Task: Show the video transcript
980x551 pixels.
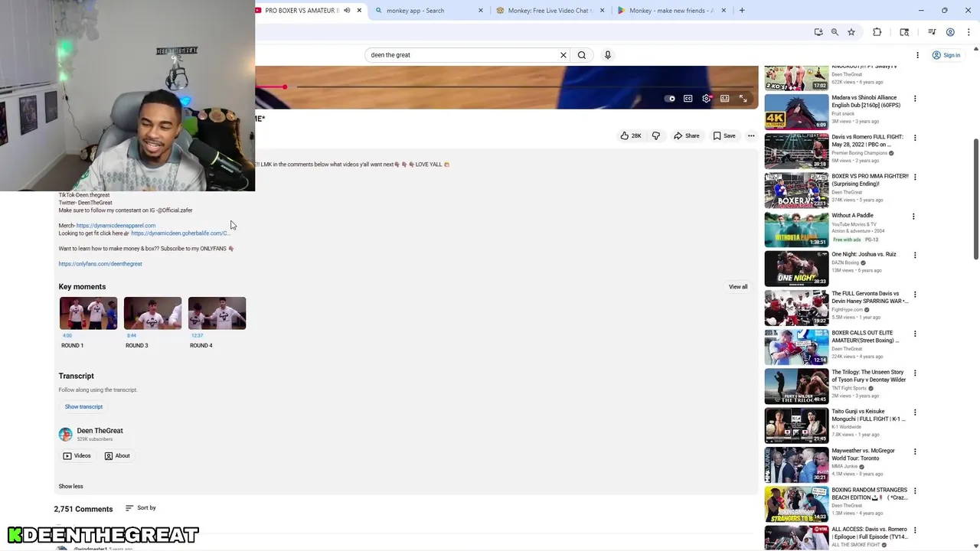Action: (83, 407)
